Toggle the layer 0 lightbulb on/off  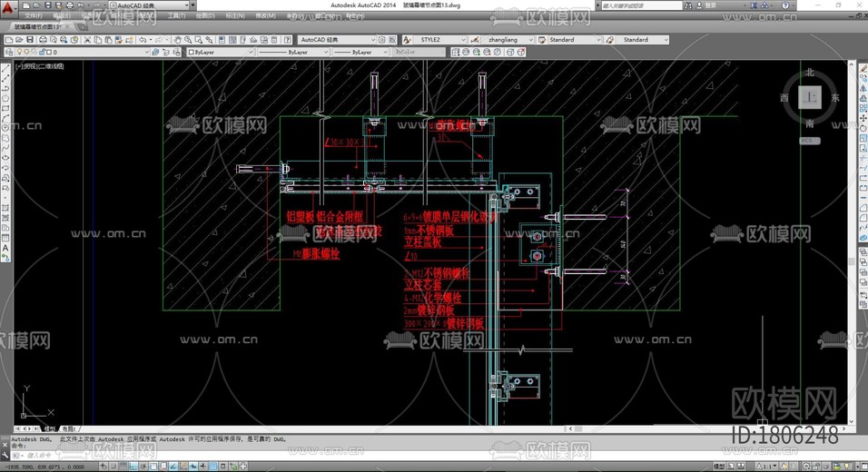(20, 52)
